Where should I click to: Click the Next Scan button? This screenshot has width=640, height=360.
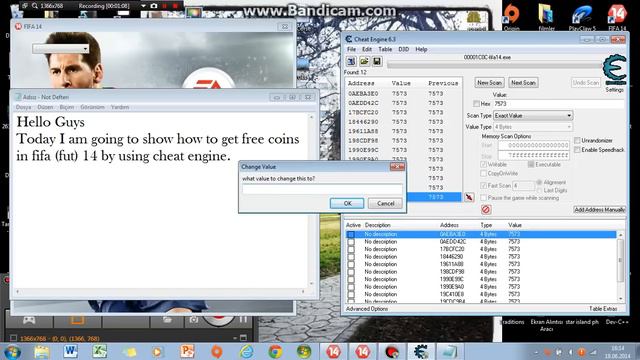coord(523,82)
